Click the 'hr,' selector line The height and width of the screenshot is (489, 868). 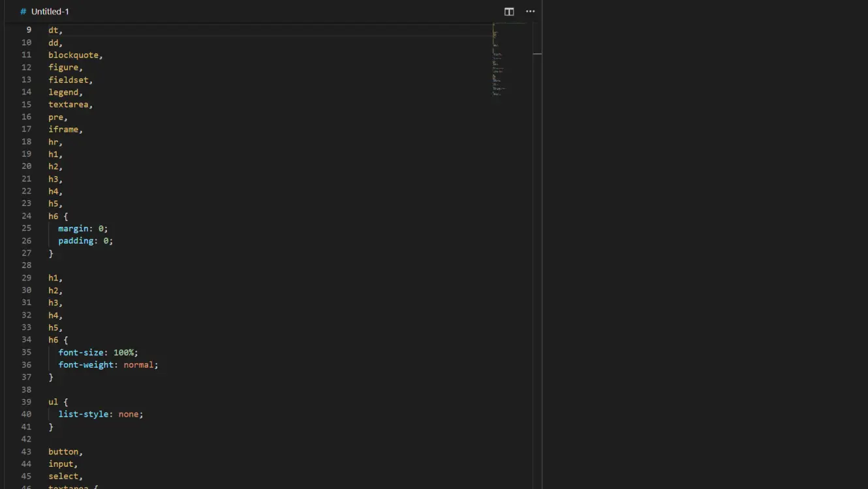[x=55, y=141]
